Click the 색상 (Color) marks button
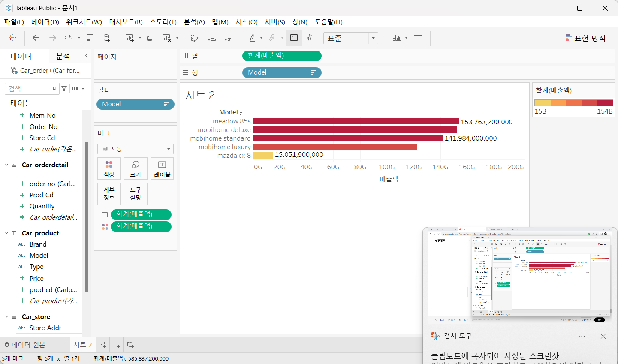 109,168
